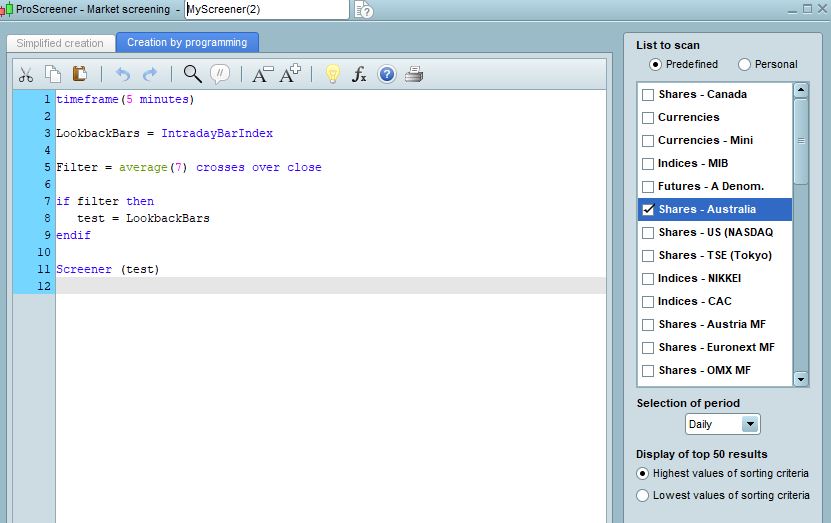The width and height of the screenshot is (831, 523).
Task: Click code line 'LookbackBars = IntradayBarIndex'
Action: (x=164, y=133)
